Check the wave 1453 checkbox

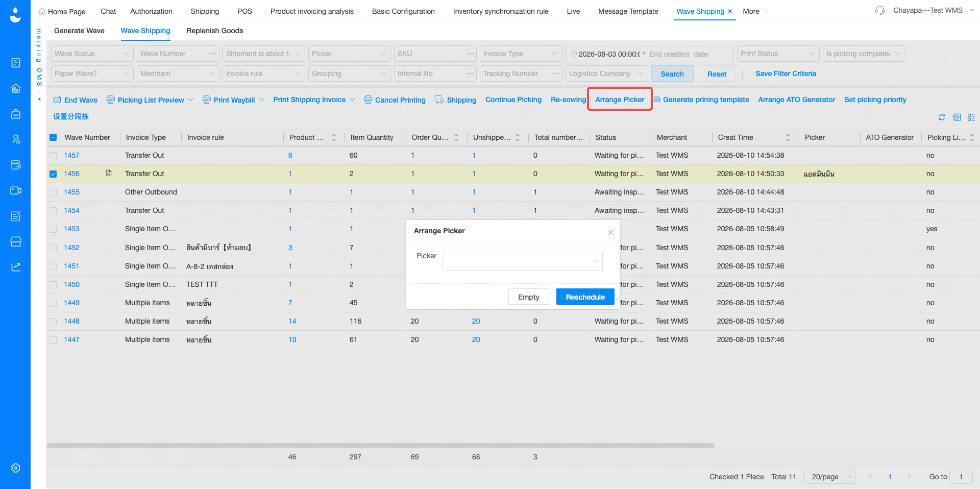coord(53,229)
